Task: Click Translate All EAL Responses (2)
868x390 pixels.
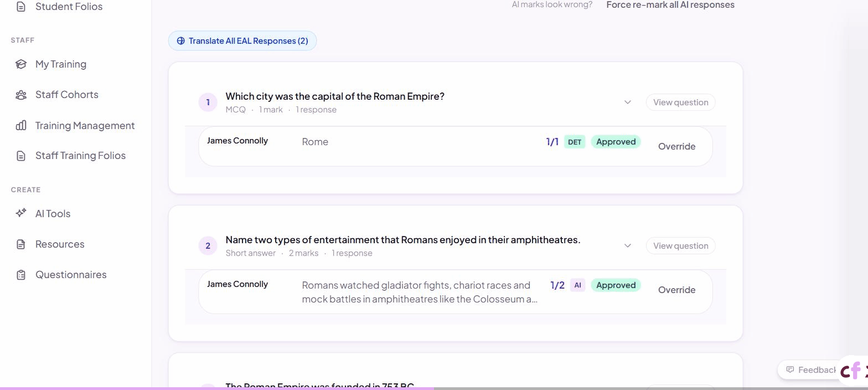Action: coord(242,41)
